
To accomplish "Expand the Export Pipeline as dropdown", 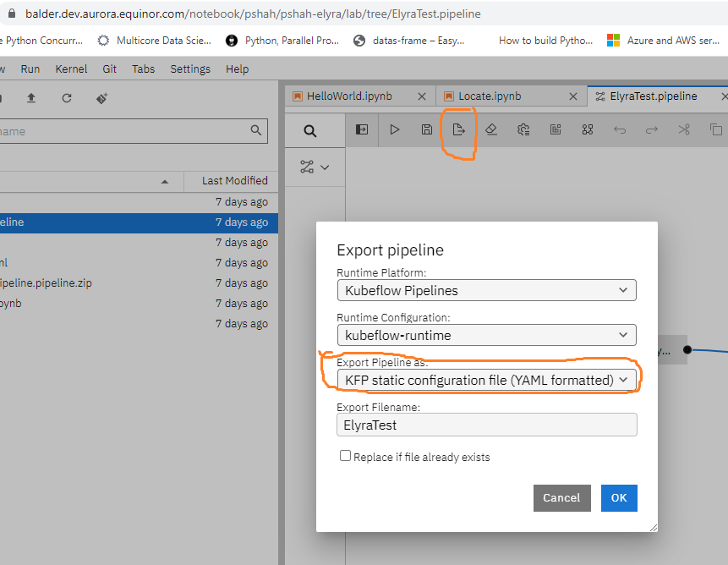I will (x=486, y=380).
